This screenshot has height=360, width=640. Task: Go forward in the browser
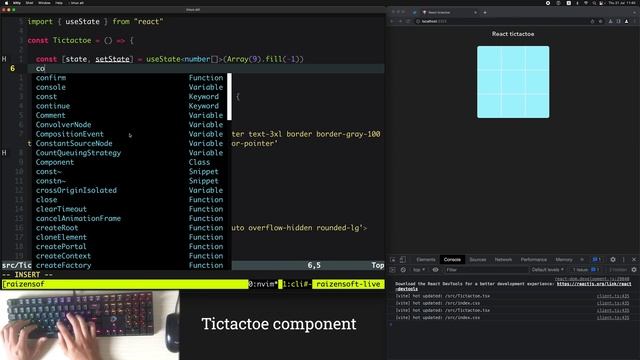pyautogui.click(x=400, y=21)
